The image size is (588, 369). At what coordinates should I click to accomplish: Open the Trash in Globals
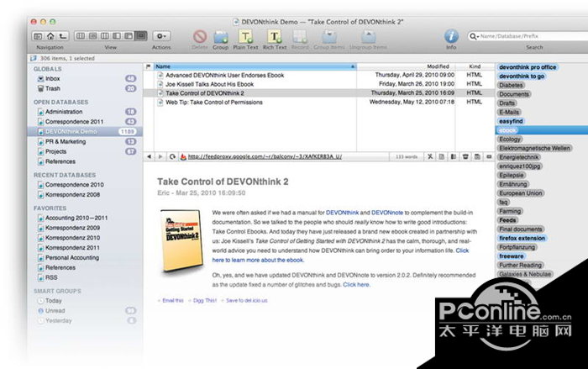pos(52,88)
